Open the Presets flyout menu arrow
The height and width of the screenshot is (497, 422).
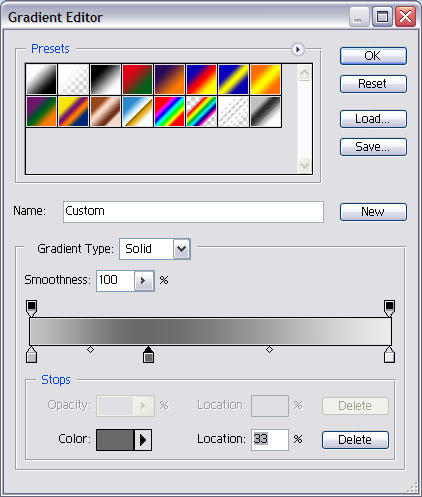click(x=298, y=50)
